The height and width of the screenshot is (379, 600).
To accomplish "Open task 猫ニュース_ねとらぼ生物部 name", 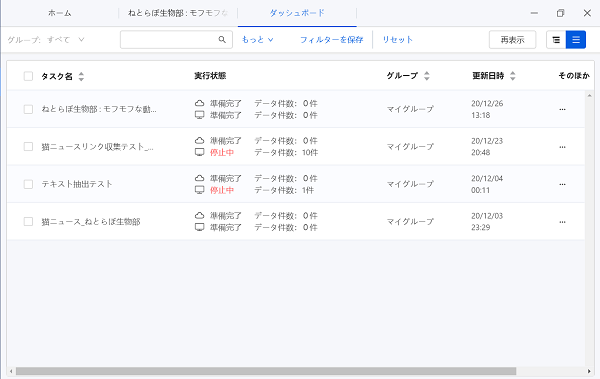I will [91, 222].
